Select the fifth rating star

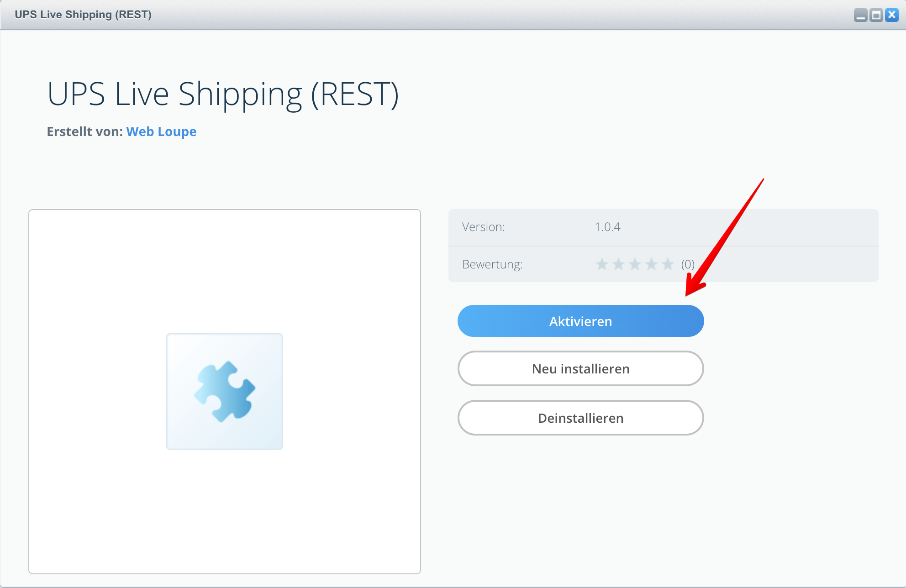point(668,264)
